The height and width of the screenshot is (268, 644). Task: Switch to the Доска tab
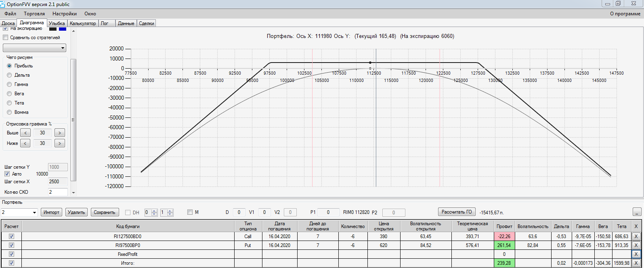pos(8,23)
